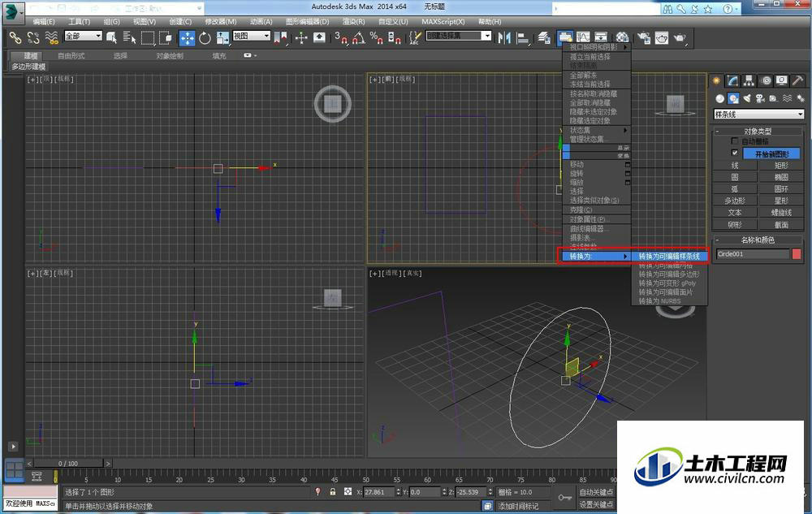Screen dimensions: 812x514
Task: Toggle the isolate selection lightbulb icon
Action: [318, 492]
